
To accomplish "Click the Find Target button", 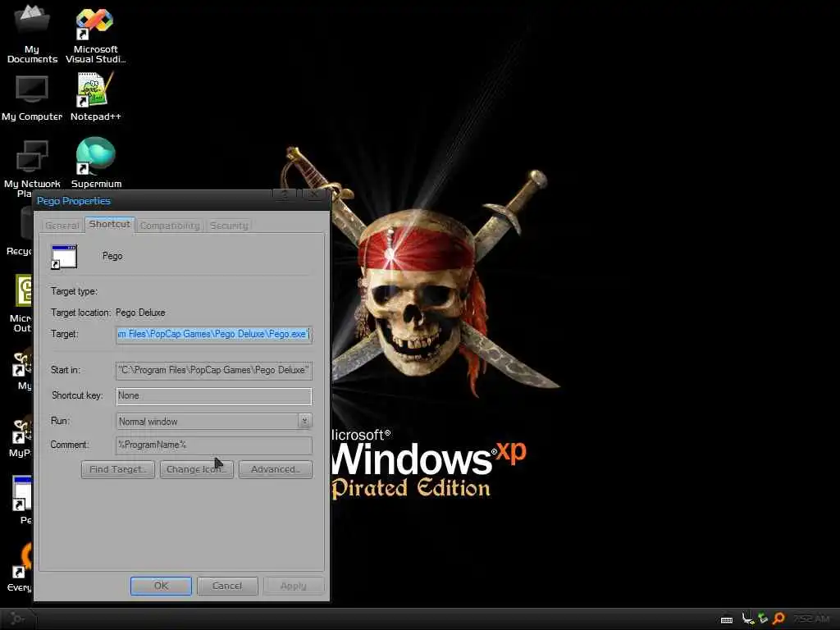I will click(x=118, y=469).
